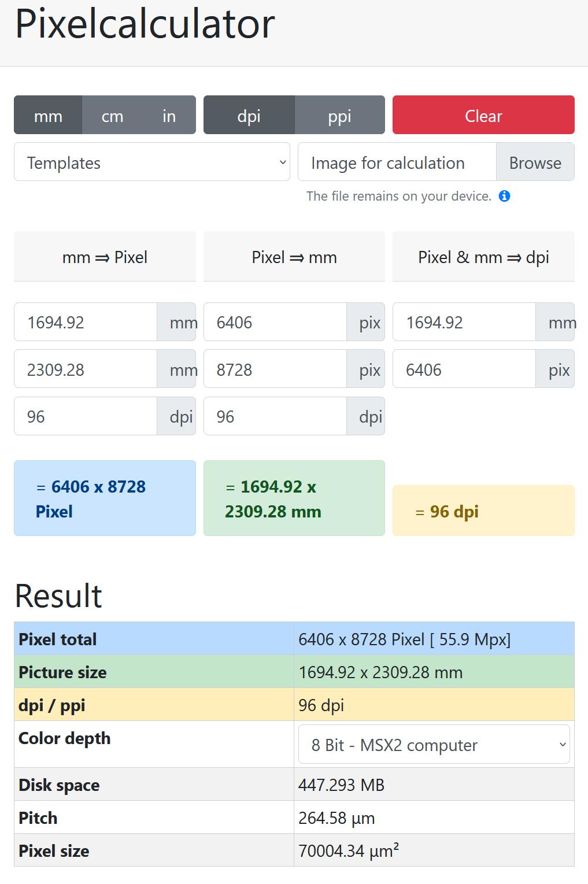588x884 pixels.
Task: Select the mm unit toggle
Action: [x=48, y=116]
